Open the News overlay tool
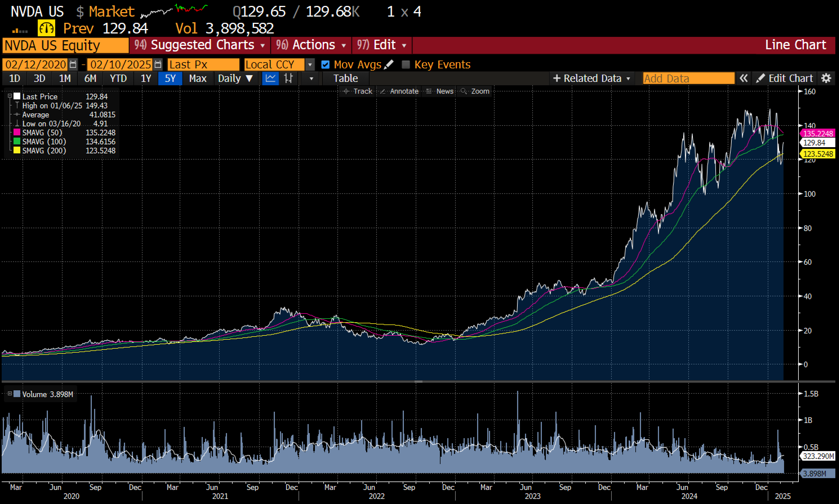Screen dimensions: 839x504 (x=440, y=91)
